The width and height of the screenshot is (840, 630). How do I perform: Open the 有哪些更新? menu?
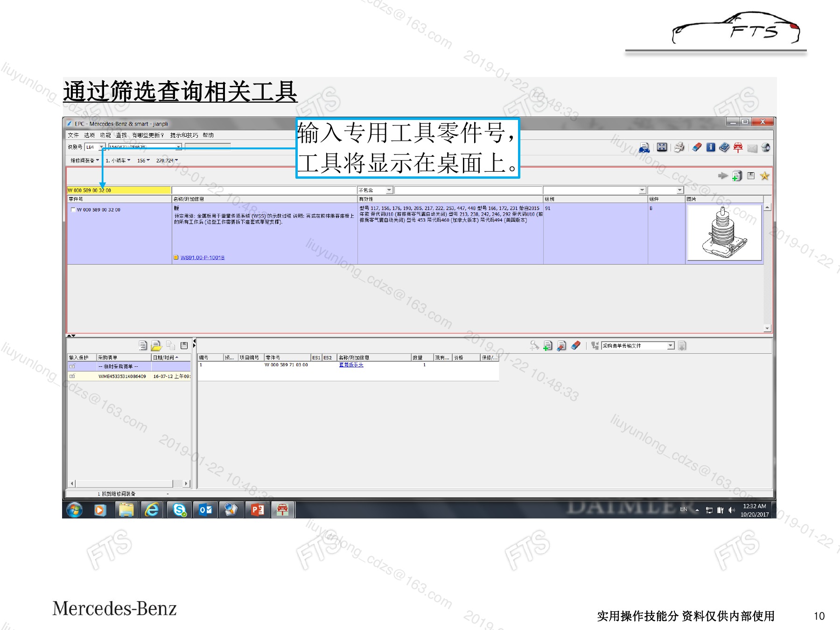[x=148, y=135]
